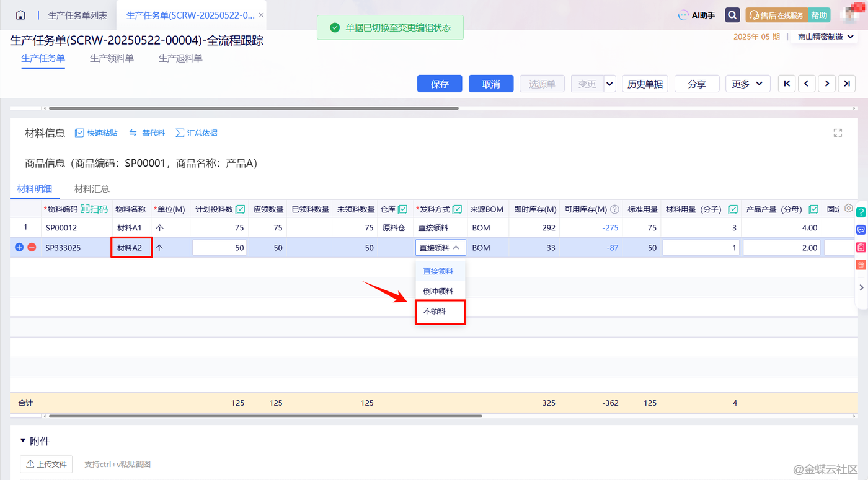This screenshot has width=868, height=480.
Task: Open the orange gift sidebar icon
Action: click(x=861, y=264)
